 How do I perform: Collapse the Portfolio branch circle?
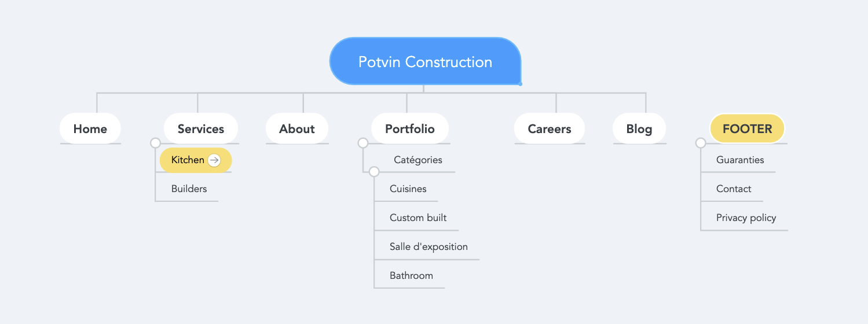363,143
